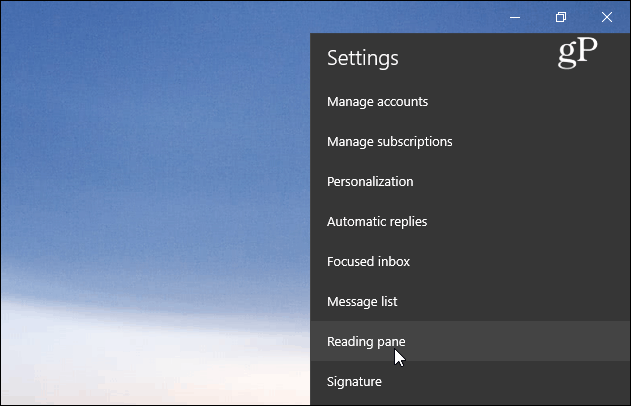Open the Personalization settings

pos(470,181)
